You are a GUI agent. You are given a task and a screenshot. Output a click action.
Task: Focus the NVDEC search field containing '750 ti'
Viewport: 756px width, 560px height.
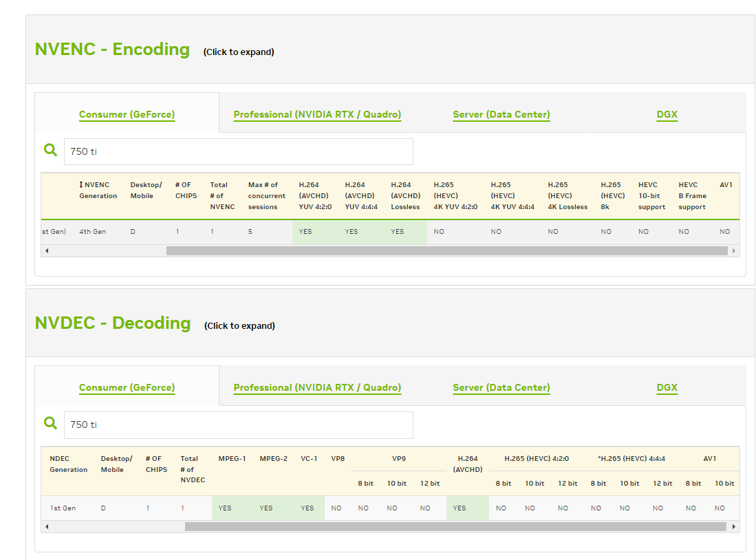click(x=238, y=425)
